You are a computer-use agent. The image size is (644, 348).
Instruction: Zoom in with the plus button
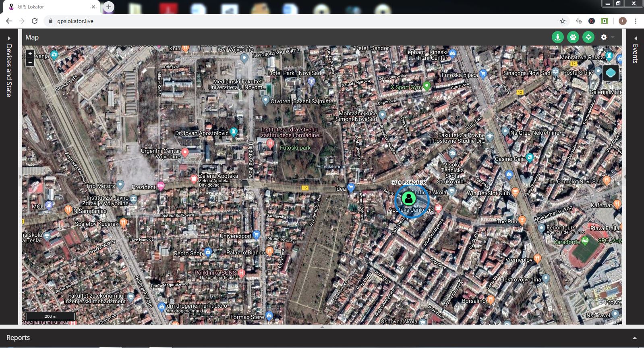point(30,54)
